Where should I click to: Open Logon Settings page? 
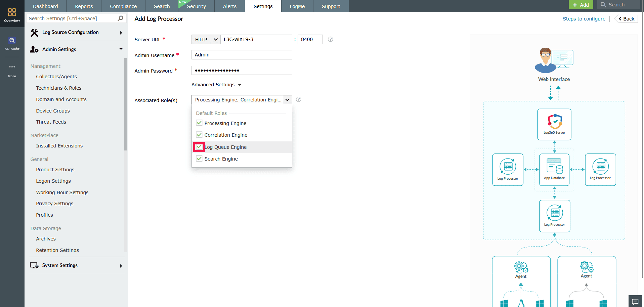click(x=53, y=181)
